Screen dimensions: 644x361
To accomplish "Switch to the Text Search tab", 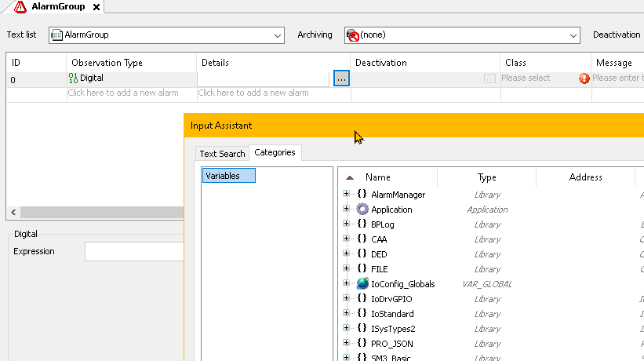I will [x=222, y=154].
